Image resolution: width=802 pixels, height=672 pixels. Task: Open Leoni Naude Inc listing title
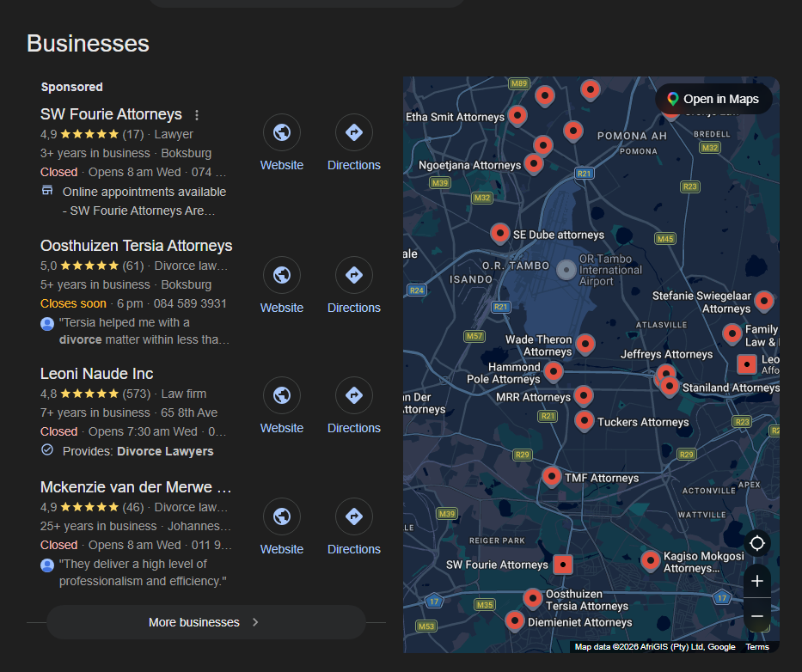point(96,373)
